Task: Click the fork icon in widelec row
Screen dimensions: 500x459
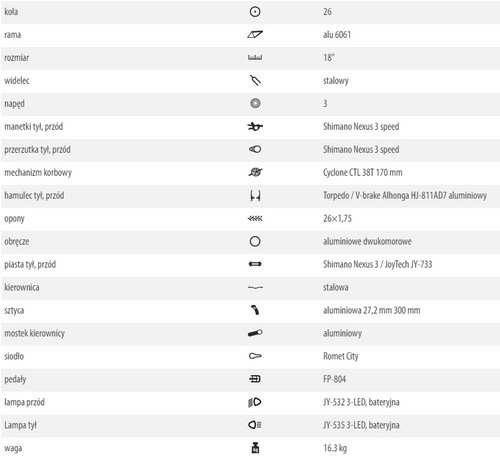Action: [255, 80]
